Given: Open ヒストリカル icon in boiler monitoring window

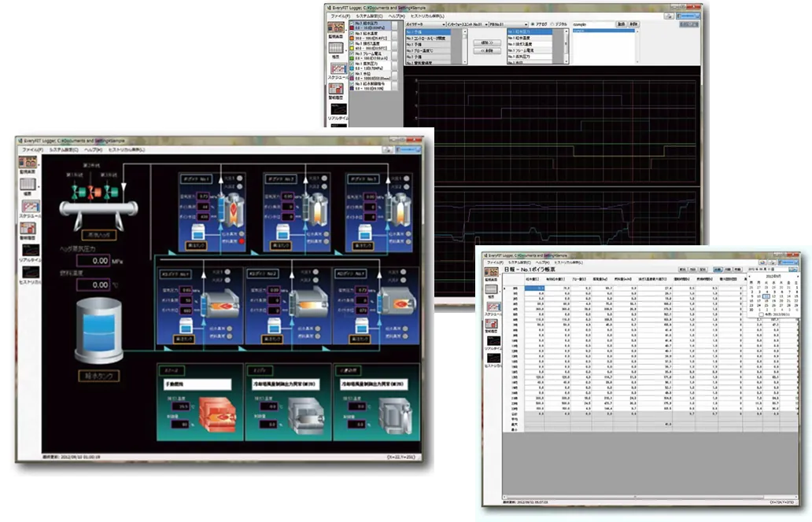Looking at the screenshot, I should [x=30, y=272].
